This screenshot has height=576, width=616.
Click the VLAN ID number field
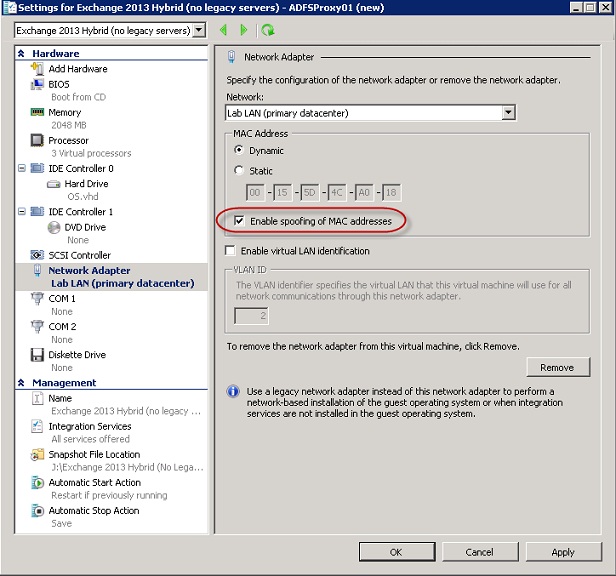pyautogui.click(x=251, y=316)
